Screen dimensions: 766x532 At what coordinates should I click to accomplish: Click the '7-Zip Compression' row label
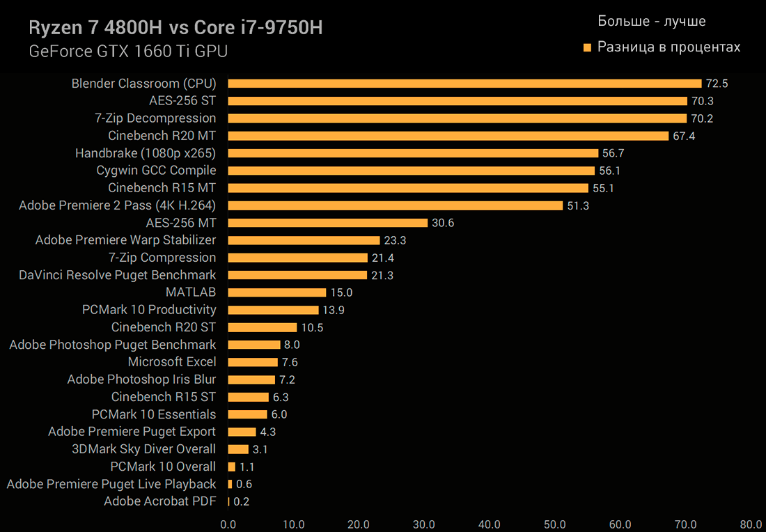click(162, 258)
